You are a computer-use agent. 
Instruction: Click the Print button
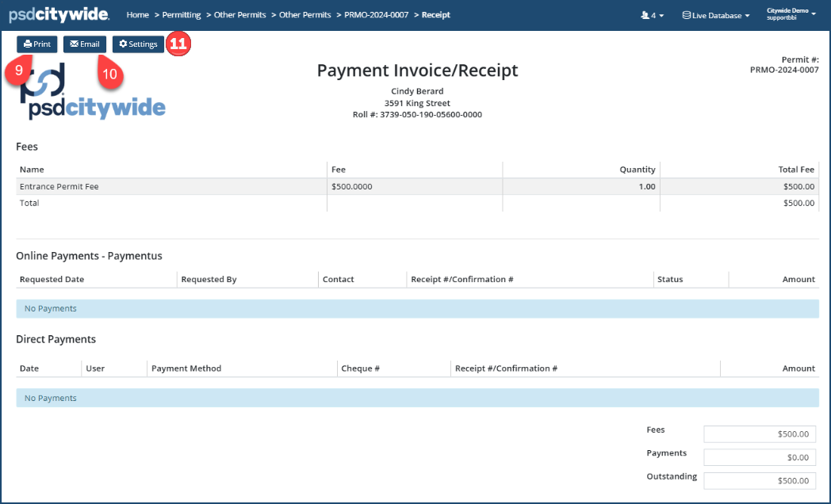[x=37, y=44]
